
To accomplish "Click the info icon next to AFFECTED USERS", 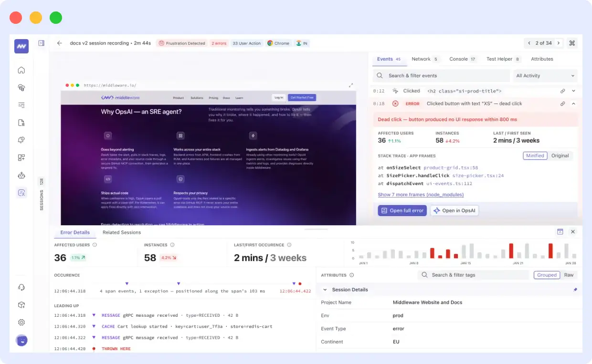I will coord(95,245).
